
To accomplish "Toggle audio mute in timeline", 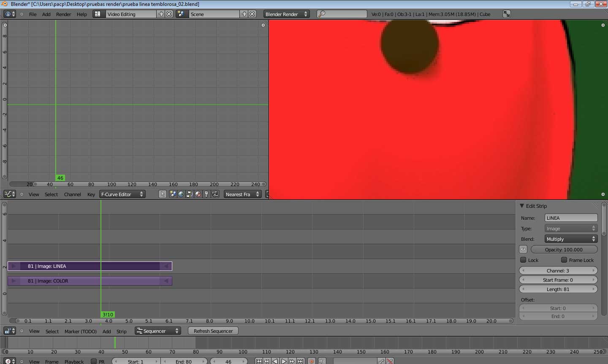I will coord(322,361).
